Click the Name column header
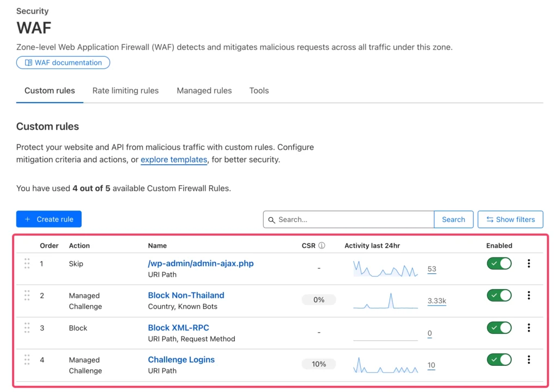Screen dimensions: 558x392 click(157, 246)
